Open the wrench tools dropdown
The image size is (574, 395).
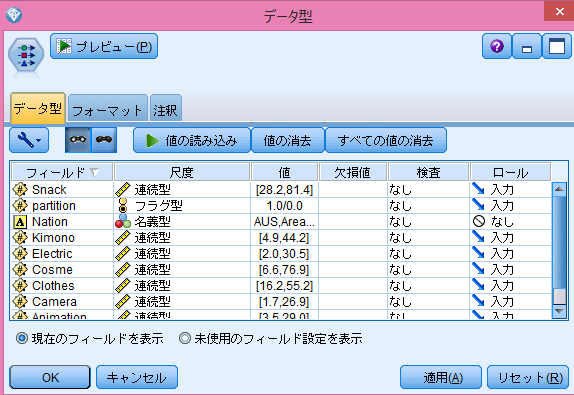(29, 140)
